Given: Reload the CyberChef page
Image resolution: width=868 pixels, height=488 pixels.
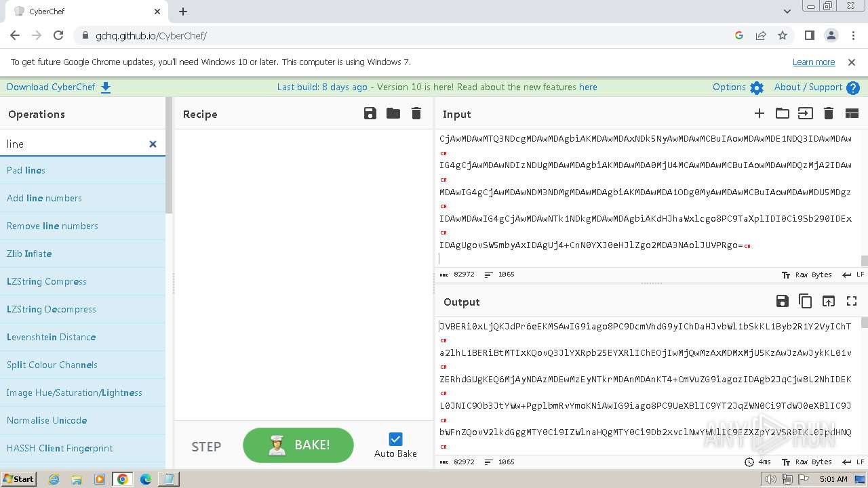Looking at the screenshot, I should (x=58, y=35).
